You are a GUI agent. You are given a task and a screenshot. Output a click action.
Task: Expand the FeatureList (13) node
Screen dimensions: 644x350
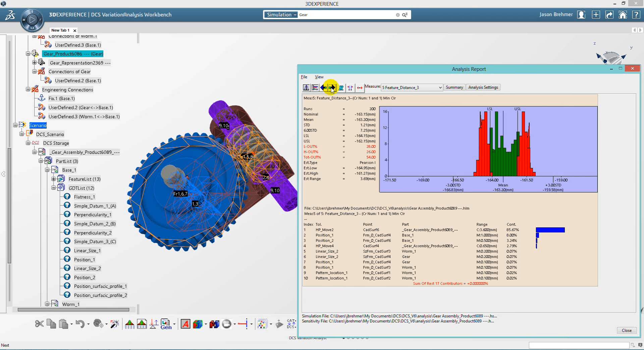point(54,179)
